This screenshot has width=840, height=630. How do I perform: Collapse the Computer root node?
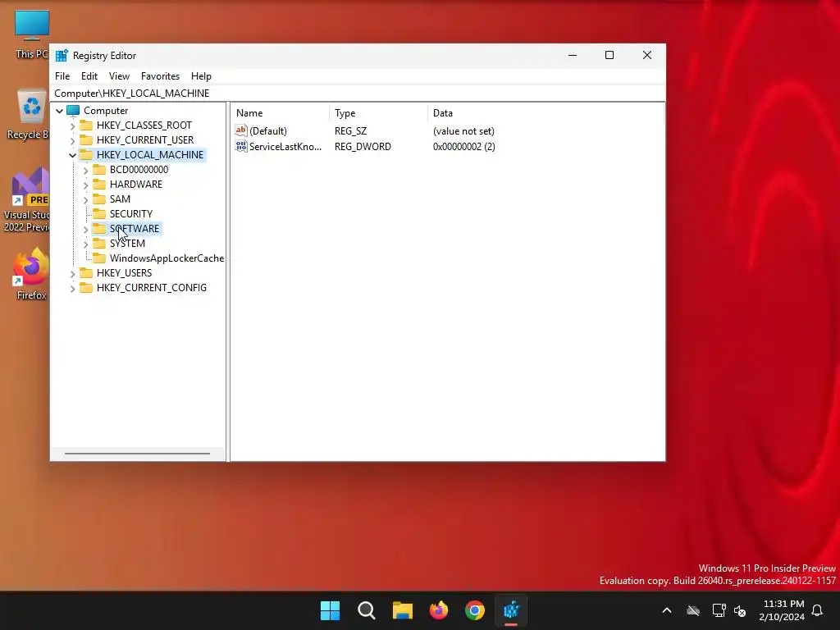point(59,111)
